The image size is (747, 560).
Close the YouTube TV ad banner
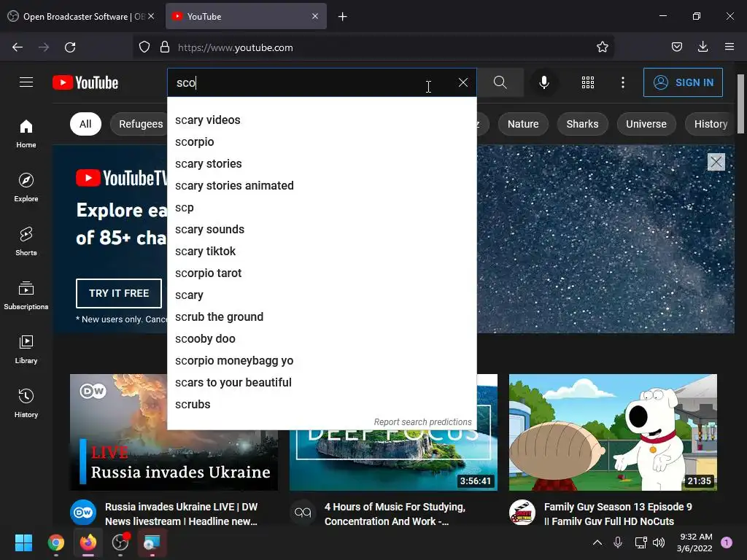click(x=716, y=162)
